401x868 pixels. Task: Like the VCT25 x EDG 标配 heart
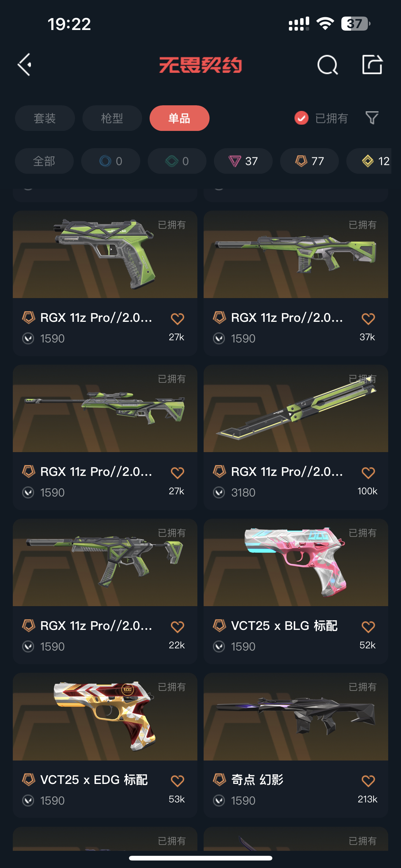(177, 781)
